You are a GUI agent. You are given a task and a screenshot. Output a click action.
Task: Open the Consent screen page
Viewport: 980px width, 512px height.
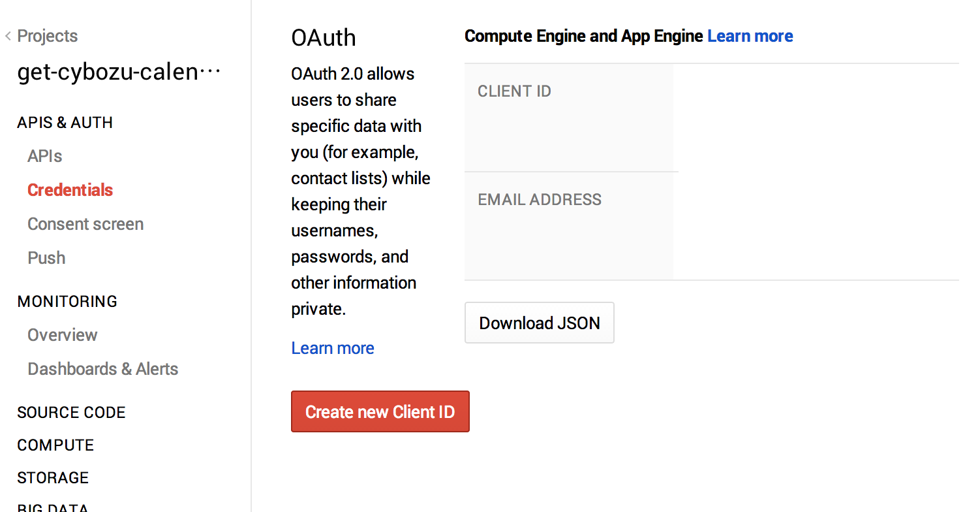click(85, 224)
